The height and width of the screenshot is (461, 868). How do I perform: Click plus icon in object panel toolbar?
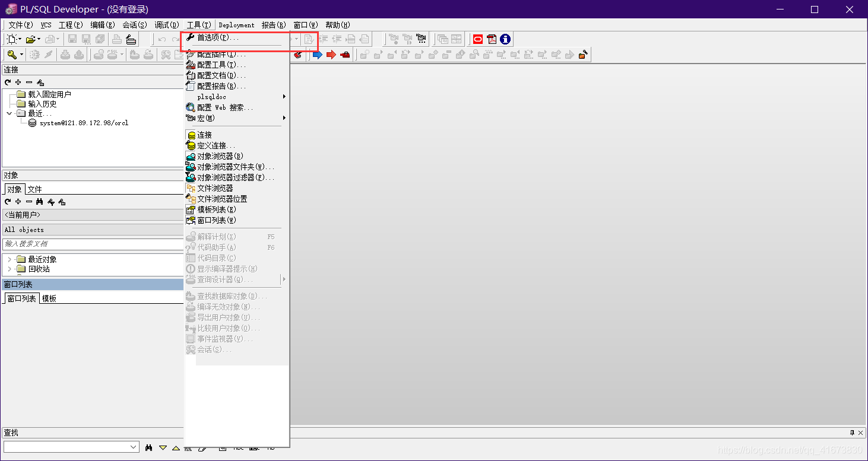click(18, 202)
